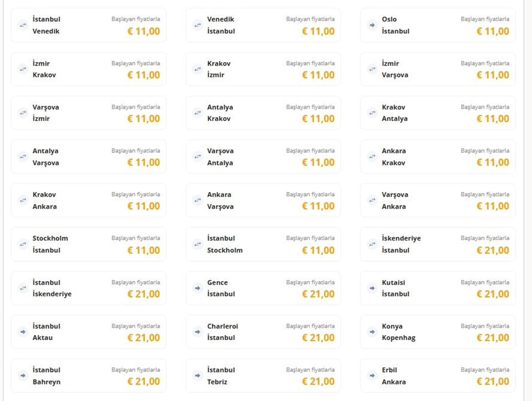Screen dimensions: 532x401
Task: Click arrow icon on Konya–Kopenhag card
Action: pos(372,332)
